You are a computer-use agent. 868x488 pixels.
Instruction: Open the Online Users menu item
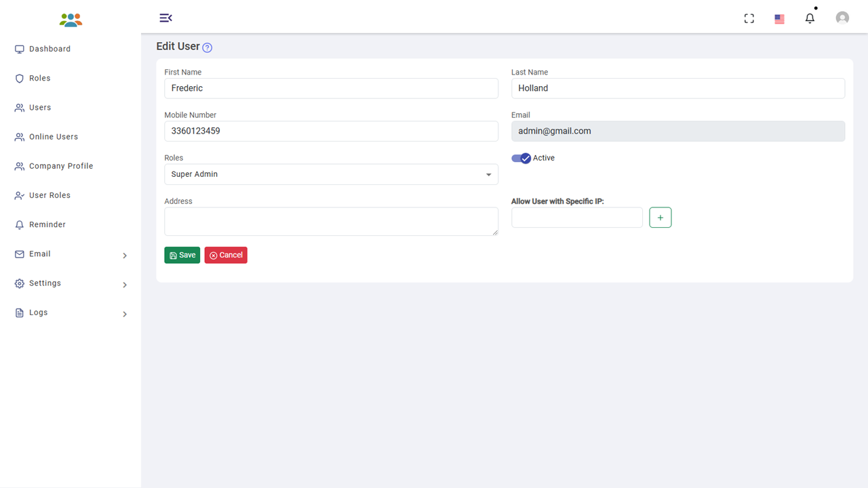click(x=53, y=137)
